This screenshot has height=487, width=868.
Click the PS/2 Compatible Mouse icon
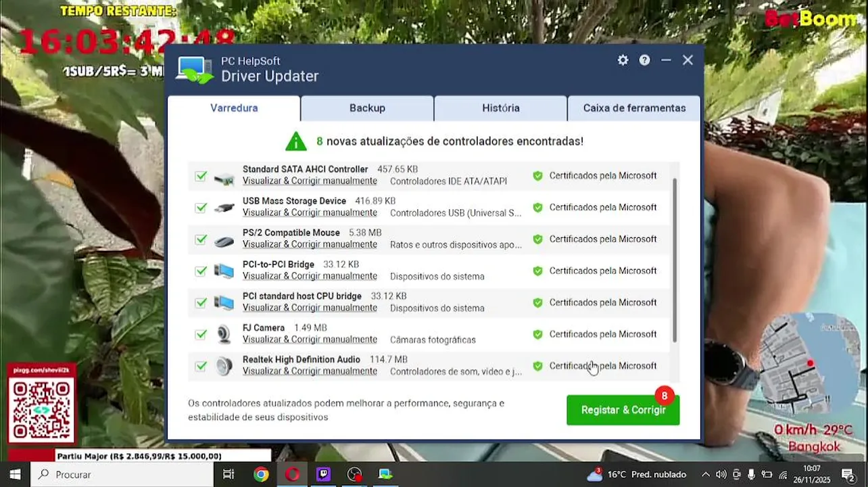(x=224, y=240)
